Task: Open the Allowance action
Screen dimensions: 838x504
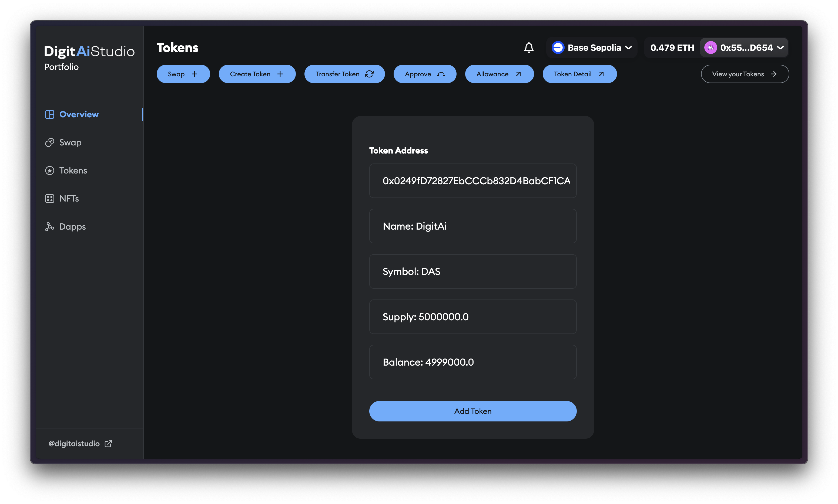Action: [499, 74]
